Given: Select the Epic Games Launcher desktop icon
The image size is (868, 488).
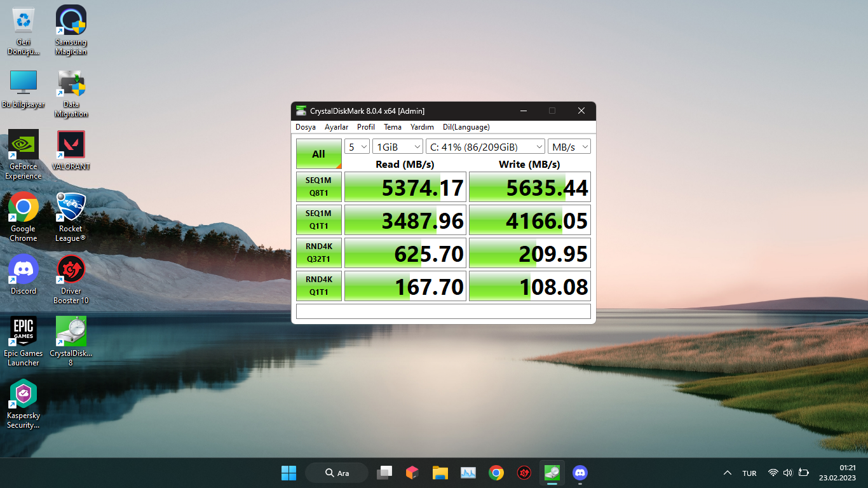Looking at the screenshot, I should pos(24,341).
